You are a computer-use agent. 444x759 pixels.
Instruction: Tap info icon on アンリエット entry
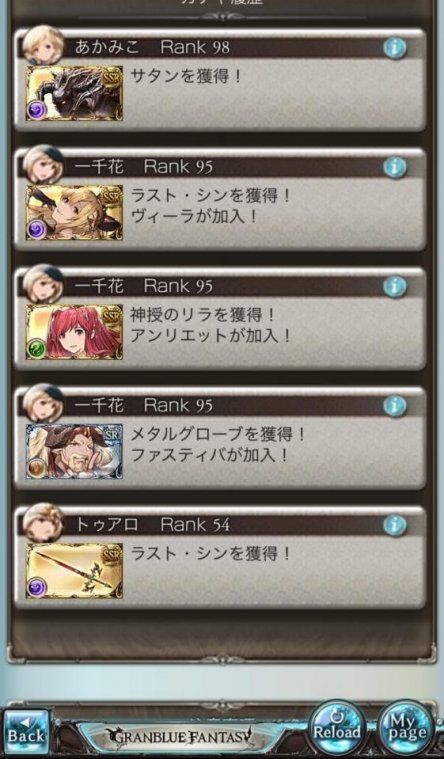pos(395,287)
